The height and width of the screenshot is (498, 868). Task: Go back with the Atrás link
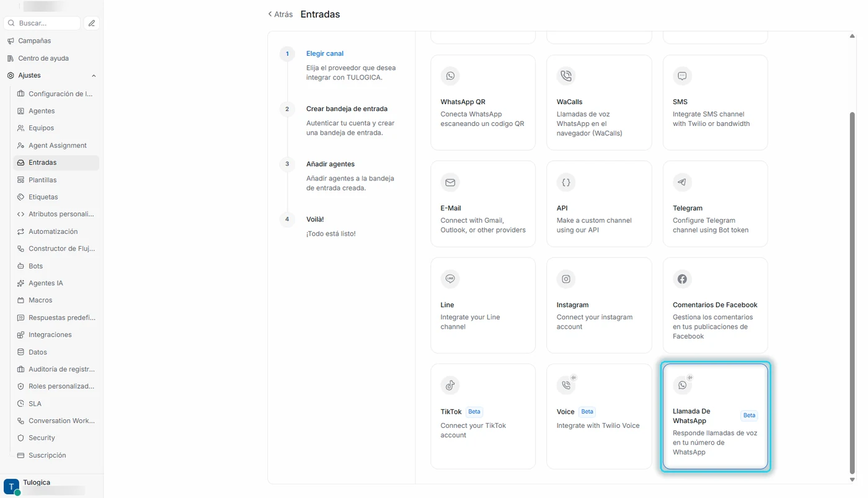[x=280, y=14]
